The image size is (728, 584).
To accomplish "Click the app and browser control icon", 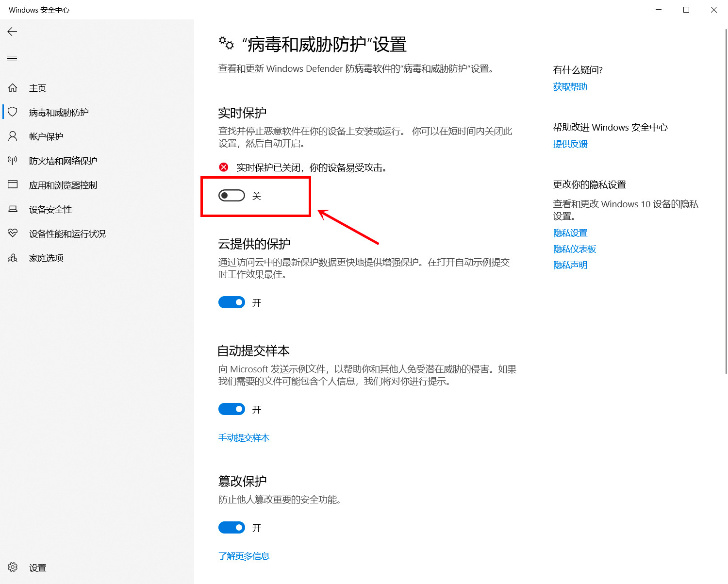I will click(x=13, y=185).
